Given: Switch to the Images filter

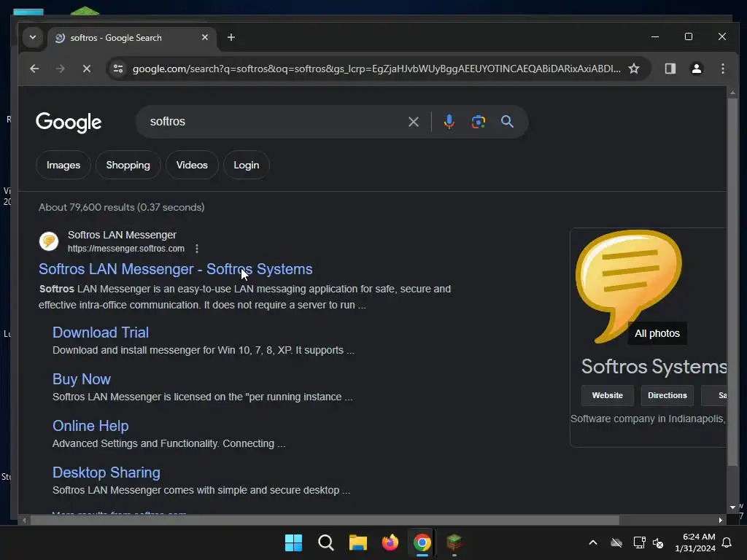Looking at the screenshot, I should (63, 165).
